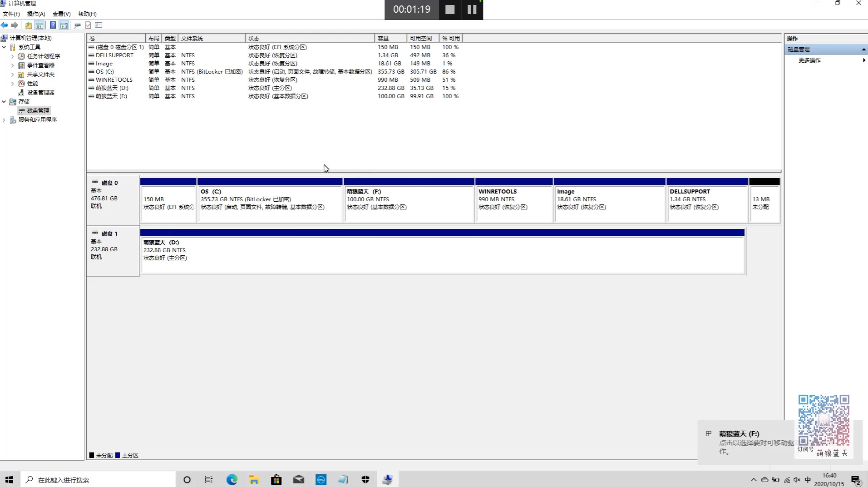Sort by the 文件系统 column header
This screenshot has width=868, height=487.
pyautogui.click(x=212, y=39)
